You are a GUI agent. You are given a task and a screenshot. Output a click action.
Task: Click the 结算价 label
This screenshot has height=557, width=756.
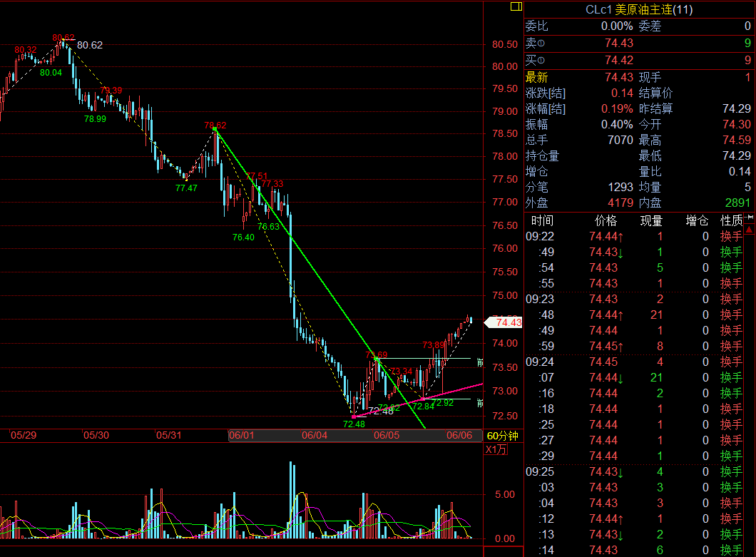pyautogui.click(x=655, y=93)
